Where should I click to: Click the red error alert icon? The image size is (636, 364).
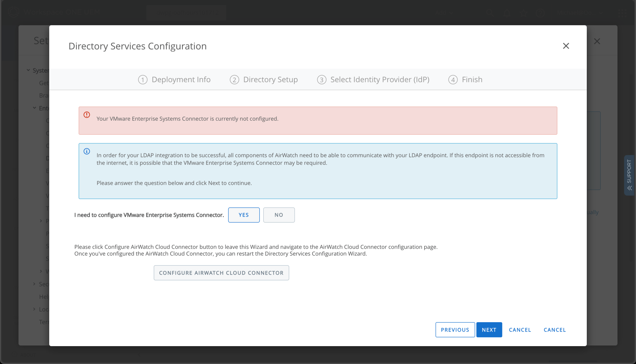[x=87, y=115]
